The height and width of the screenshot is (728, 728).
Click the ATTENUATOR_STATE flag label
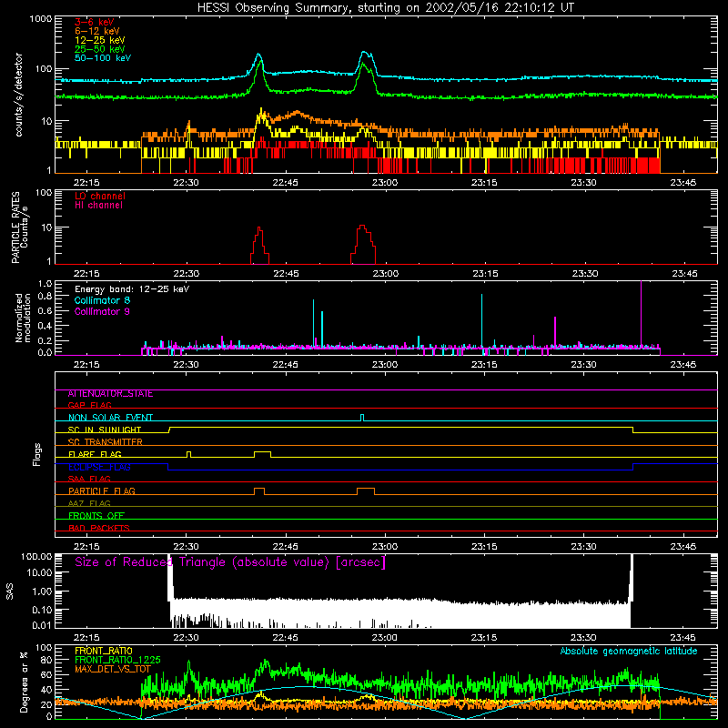pyautogui.click(x=110, y=394)
